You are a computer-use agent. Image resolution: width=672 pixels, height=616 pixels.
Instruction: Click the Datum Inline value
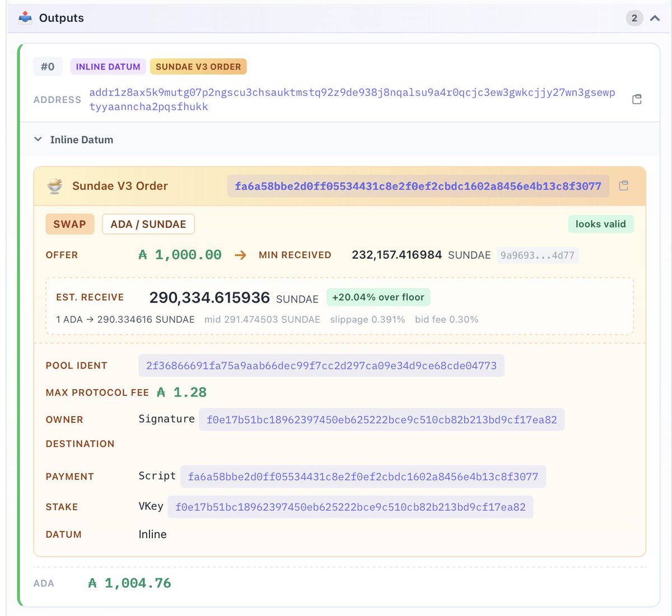(153, 534)
